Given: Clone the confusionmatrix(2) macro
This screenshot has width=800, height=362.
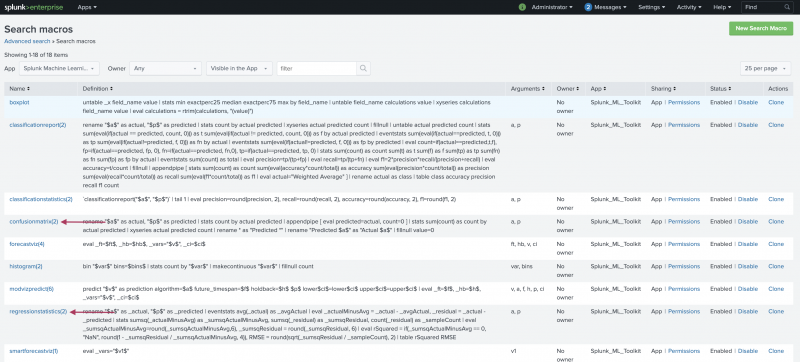Looking at the screenshot, I should pyautogui.click(x=776, y=222).
